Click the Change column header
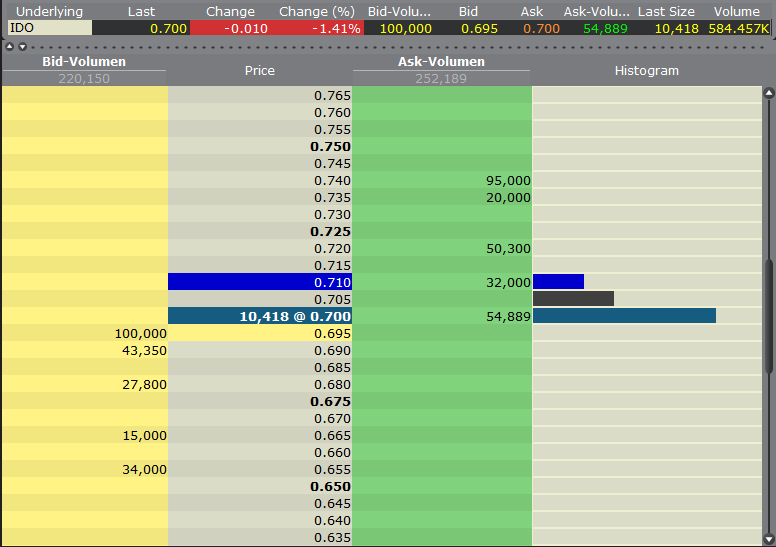Screen dimensions: 776x547 coord(230,11)
